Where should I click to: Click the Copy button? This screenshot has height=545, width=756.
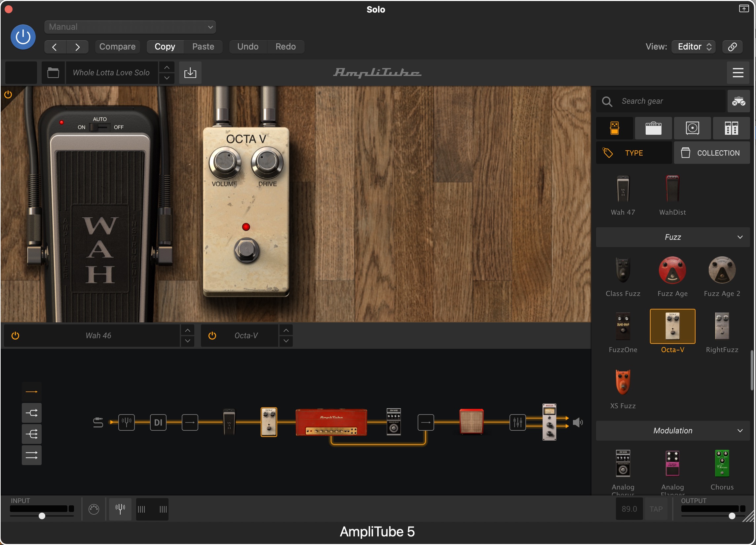[x=165, y=47]
